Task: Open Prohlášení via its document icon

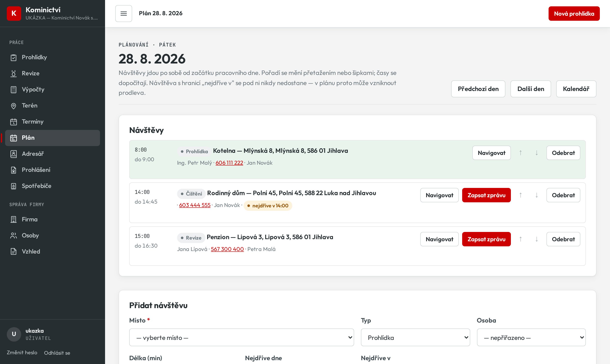Action: tap(14, 170)
